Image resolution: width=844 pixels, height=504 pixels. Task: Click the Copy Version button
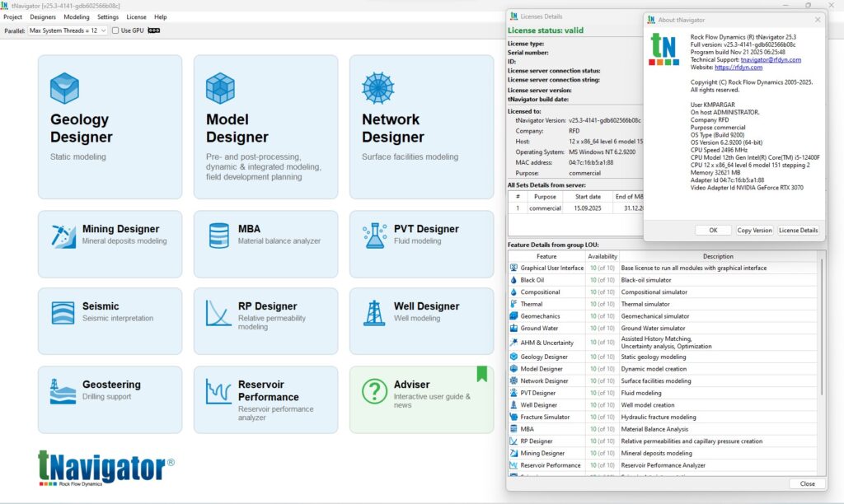click(754, 231)
